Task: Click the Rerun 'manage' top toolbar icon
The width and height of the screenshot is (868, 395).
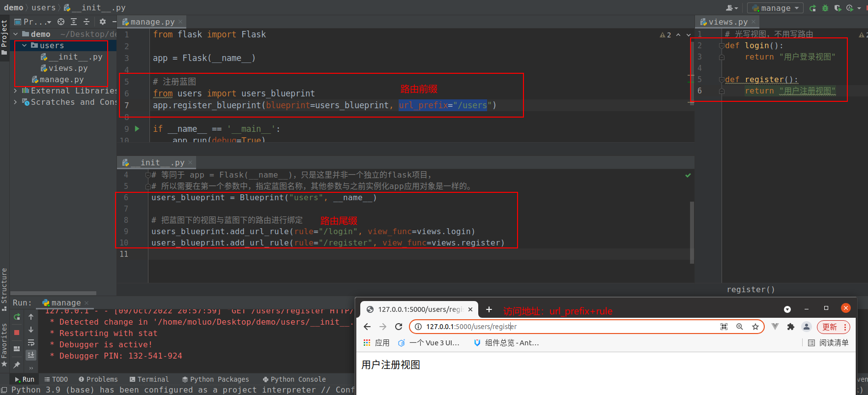Action: pyautogui.click(x=812, y=8)
